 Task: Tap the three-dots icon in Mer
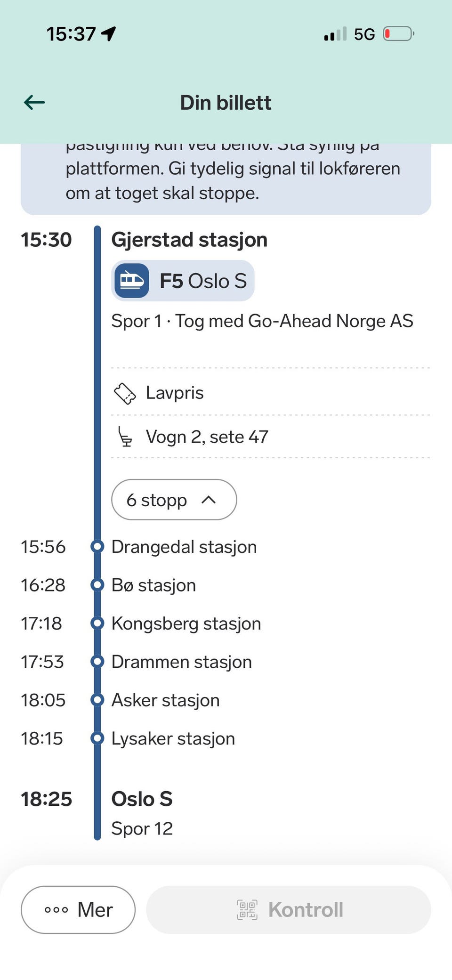pyautogui.click(x=56, y=909)
